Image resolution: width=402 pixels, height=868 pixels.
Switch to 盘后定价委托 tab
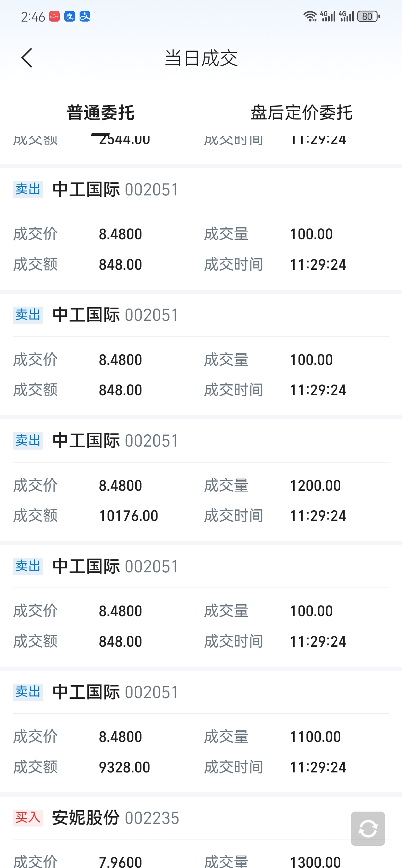click(x=301, y=112)
